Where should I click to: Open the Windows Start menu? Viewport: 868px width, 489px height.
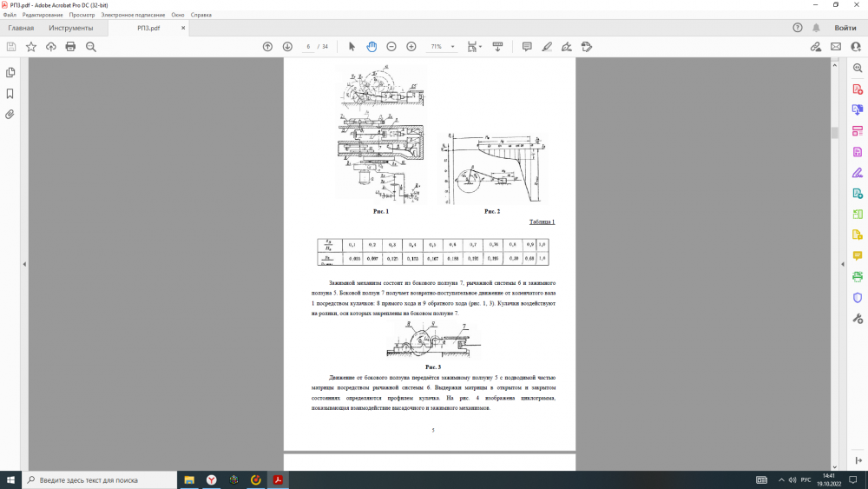(10, 480)
